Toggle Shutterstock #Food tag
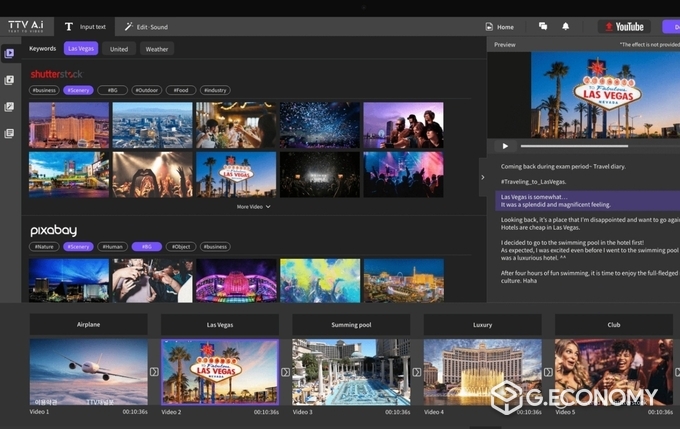 (181, 90)
